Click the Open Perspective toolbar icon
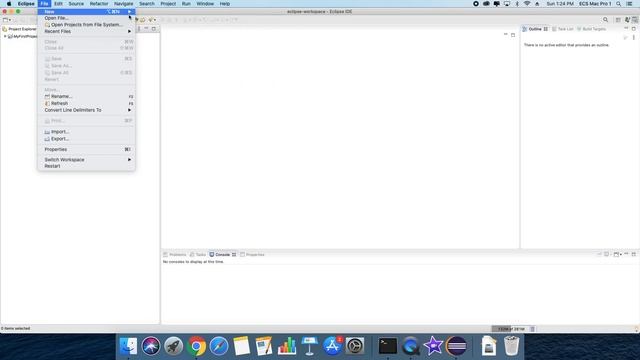 (x=618, y=20)
